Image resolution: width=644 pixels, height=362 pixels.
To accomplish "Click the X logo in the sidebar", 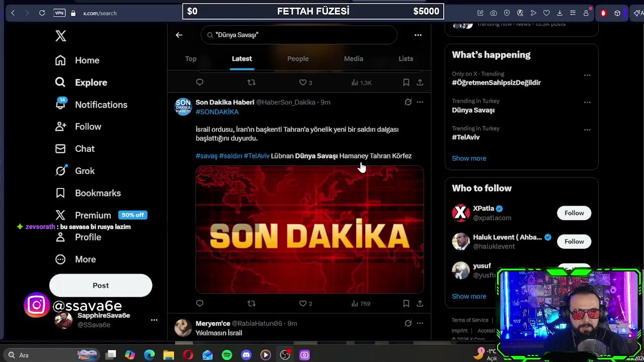I will click(x=60, y=36).
